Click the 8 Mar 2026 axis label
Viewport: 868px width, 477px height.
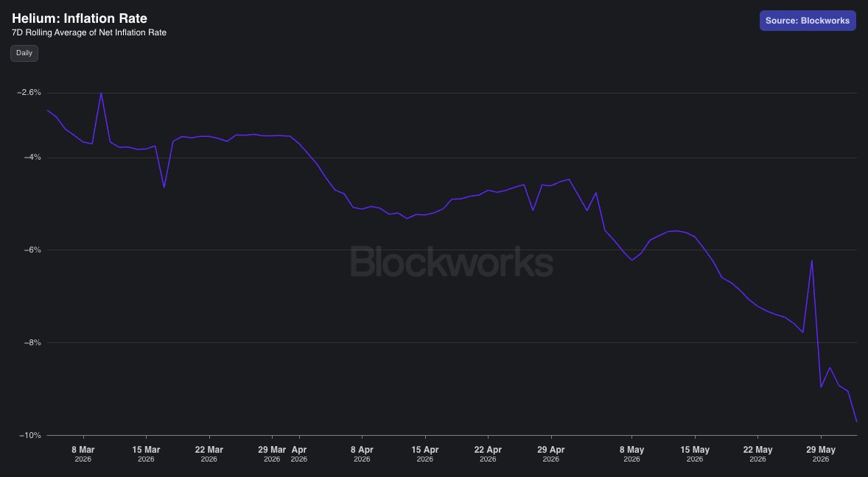[83, 454]
